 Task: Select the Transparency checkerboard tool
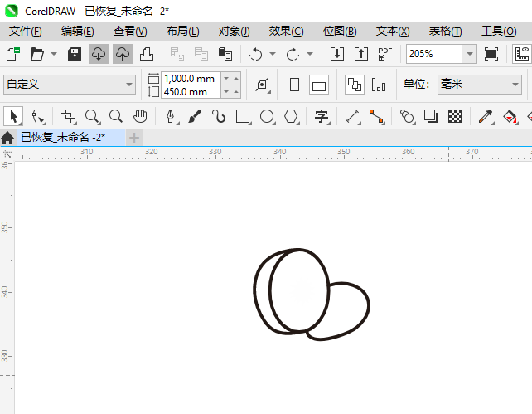(x=455, y=116)
